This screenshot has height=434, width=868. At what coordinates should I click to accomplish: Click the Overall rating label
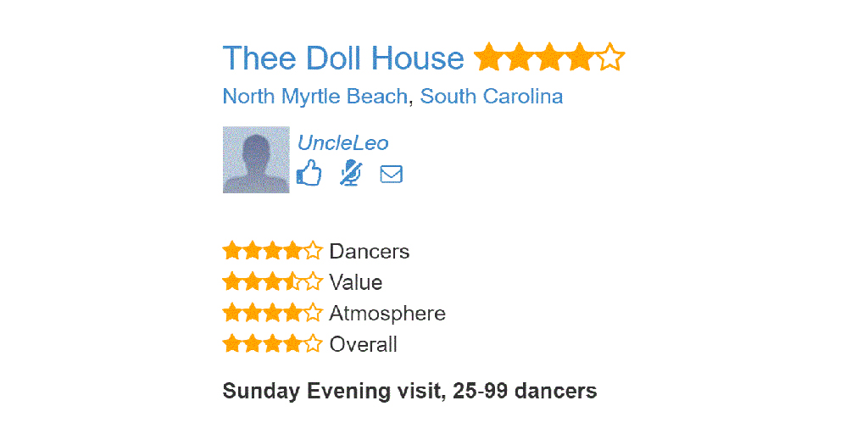coord(363,344)
